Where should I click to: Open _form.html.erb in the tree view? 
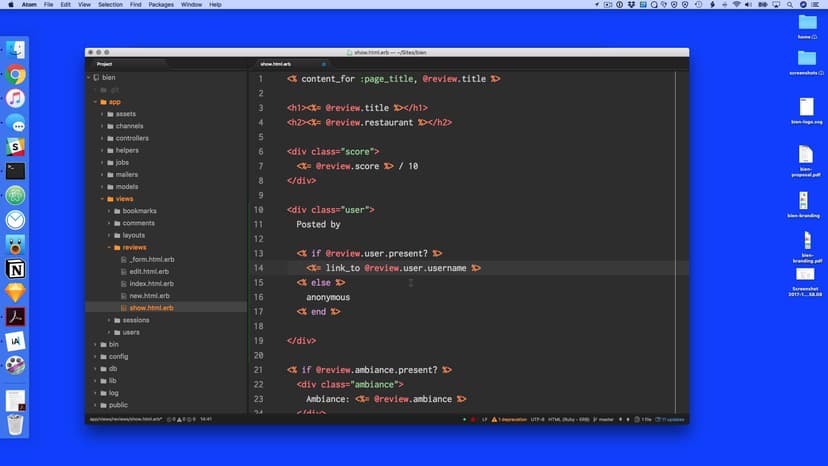click(151, 259)
